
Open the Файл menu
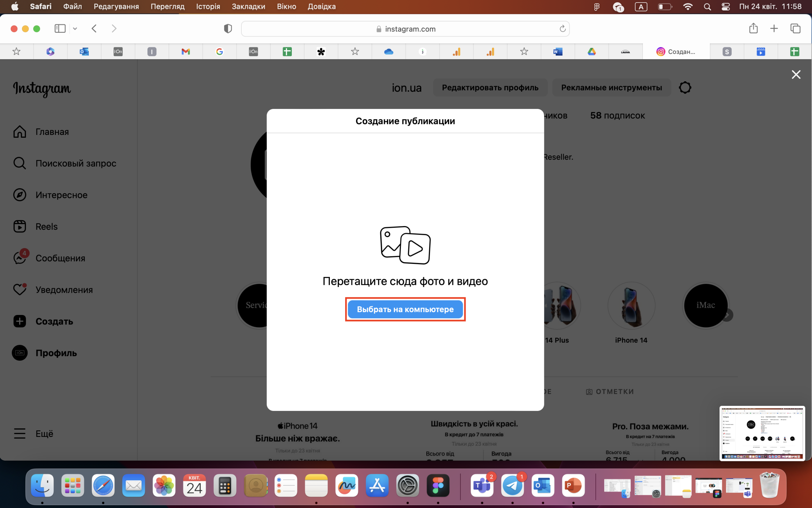point(72,6)
